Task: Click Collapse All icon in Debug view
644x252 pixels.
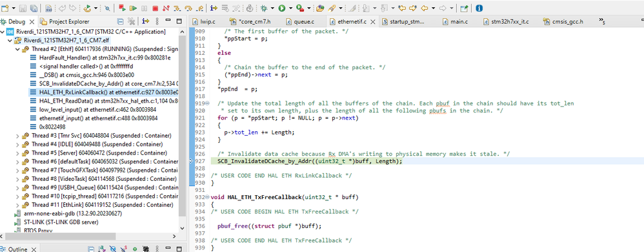Action: pyautogui.click(x=120, y=21)
